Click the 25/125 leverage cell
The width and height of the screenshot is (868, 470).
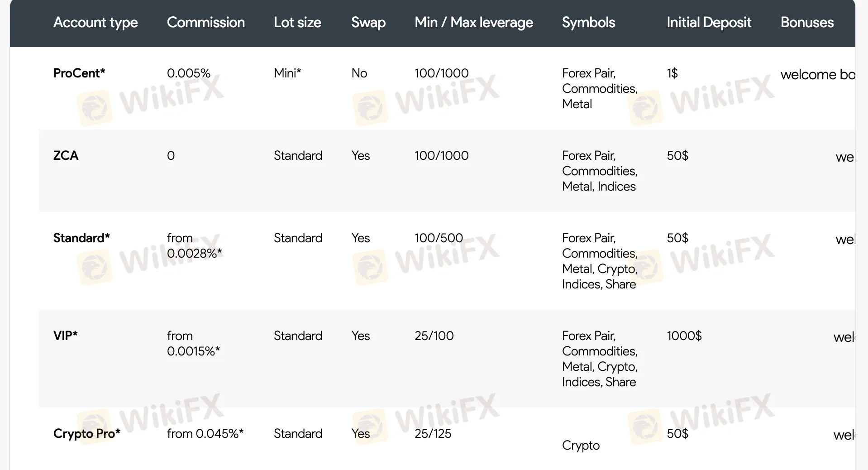[x=433, y=434]
